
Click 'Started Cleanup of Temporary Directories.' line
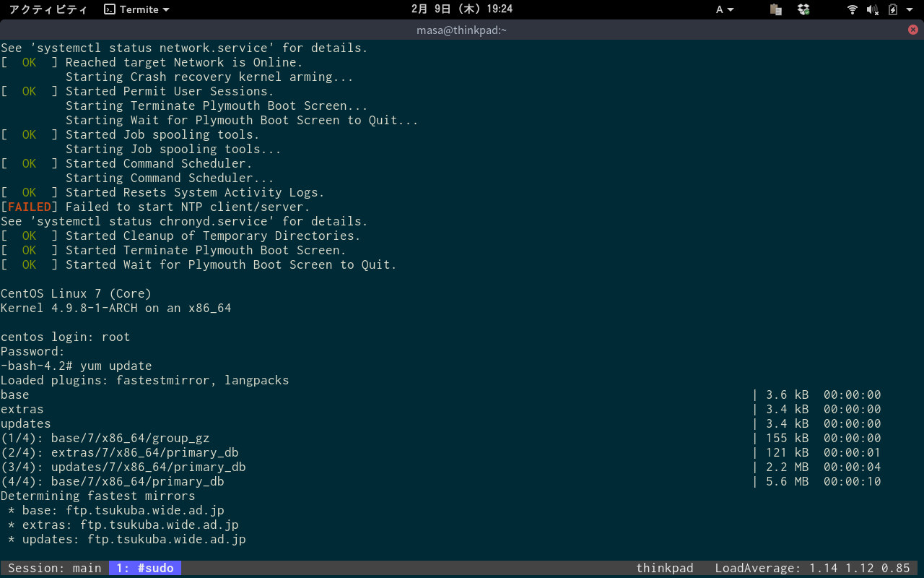213,236
